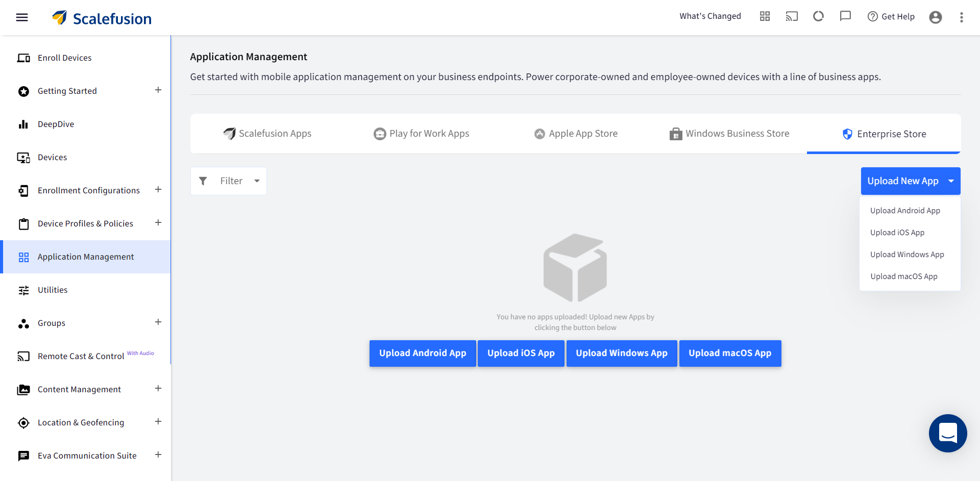Choose Upload Windows App from dropdown menu

(908, 255)
